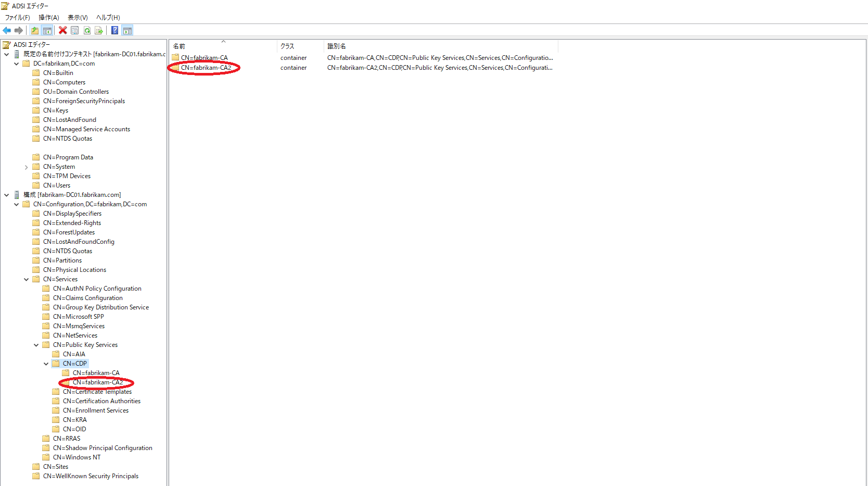Image resolution: width=868 pixels, height=486 pixels.
Task: Click folder icon beside CN=Sites
Action: coord(36,467)
